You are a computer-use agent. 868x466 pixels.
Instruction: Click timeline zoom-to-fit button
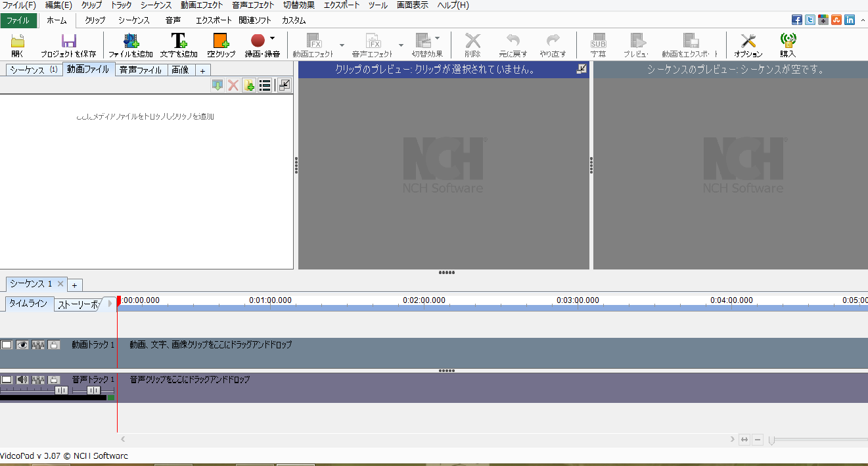(744, 440)
